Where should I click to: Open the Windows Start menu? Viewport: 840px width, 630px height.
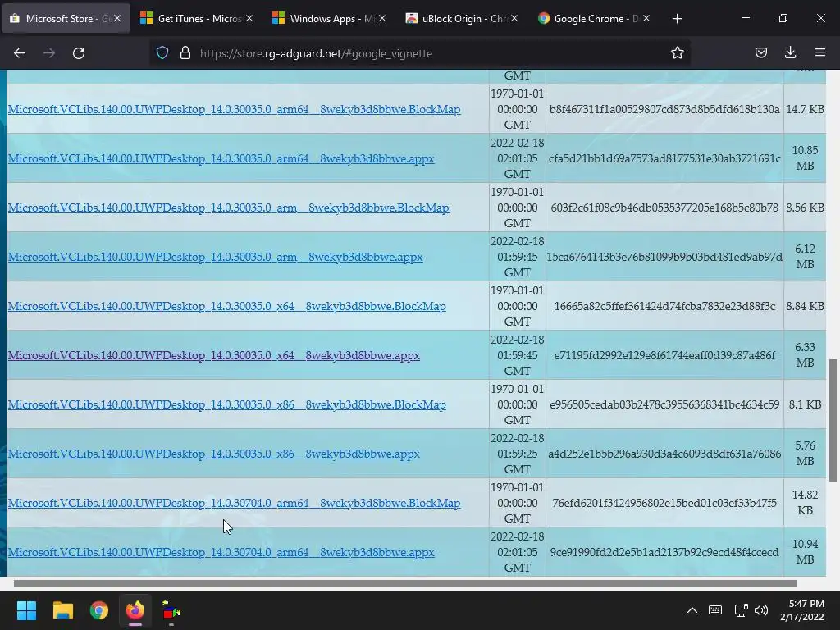point(26,610)
